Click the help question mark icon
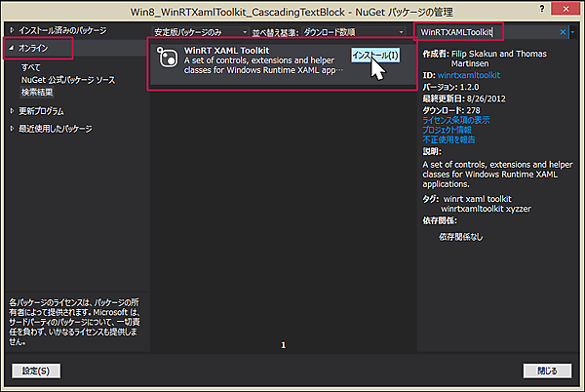 tap(542, 9)
